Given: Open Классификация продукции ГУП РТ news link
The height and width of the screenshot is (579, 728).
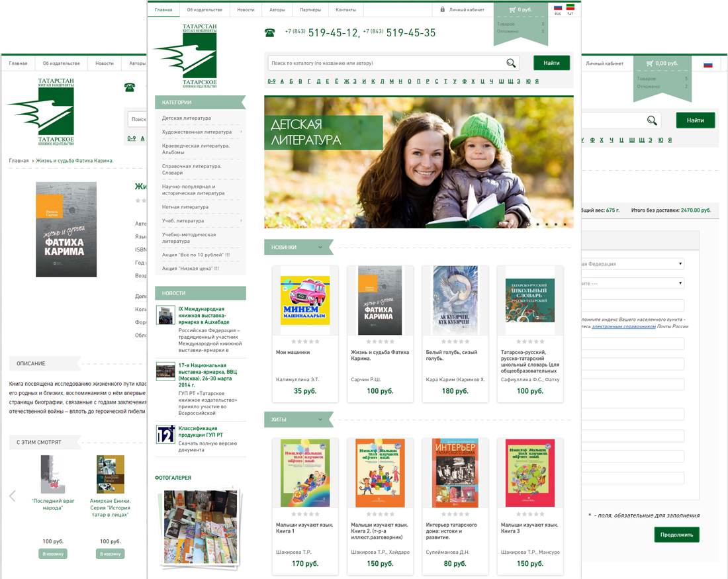Looking at the screenshot, I should (201, 432).
